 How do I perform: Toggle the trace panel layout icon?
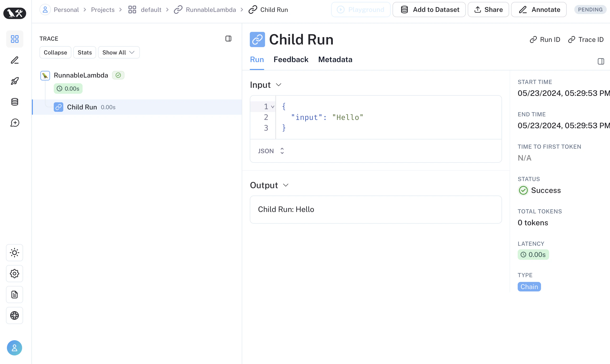coord(228,39)
